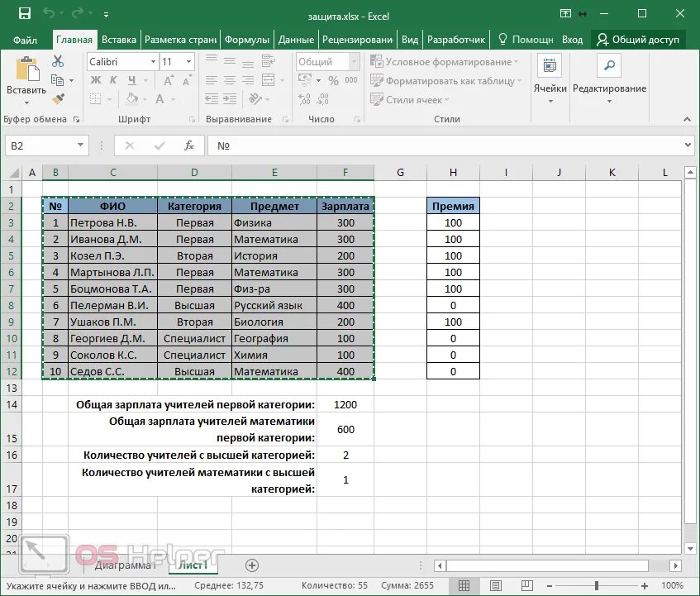Toggle wrap text icon
The height and width of the screenshot is (596, 700).
click(x=269, y=60)
